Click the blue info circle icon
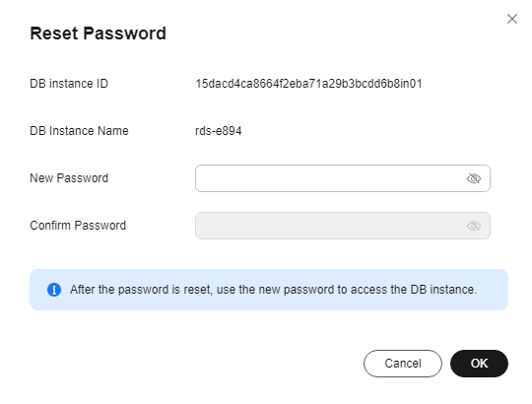This screenshot has width=532, height=404. [54, 290]
